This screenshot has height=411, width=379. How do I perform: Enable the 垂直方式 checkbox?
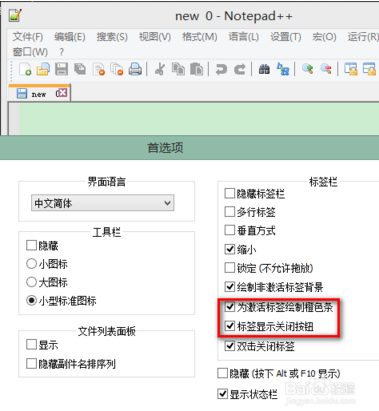230,230
